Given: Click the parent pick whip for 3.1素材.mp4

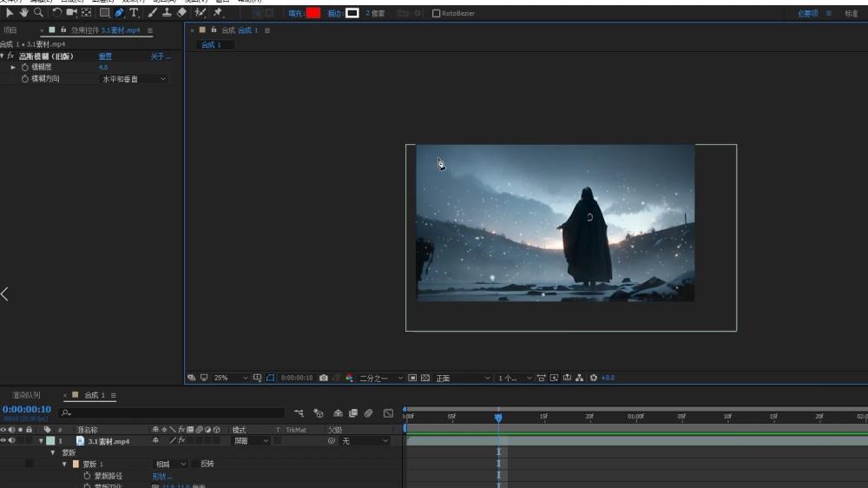Looking at the screenshot, I should [x=332, y=441].
